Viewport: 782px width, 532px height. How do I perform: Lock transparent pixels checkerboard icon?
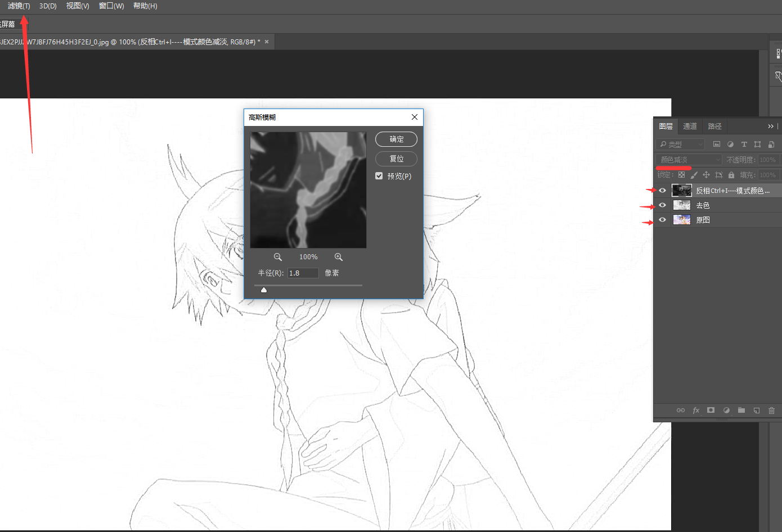click(x=681, y=175)
